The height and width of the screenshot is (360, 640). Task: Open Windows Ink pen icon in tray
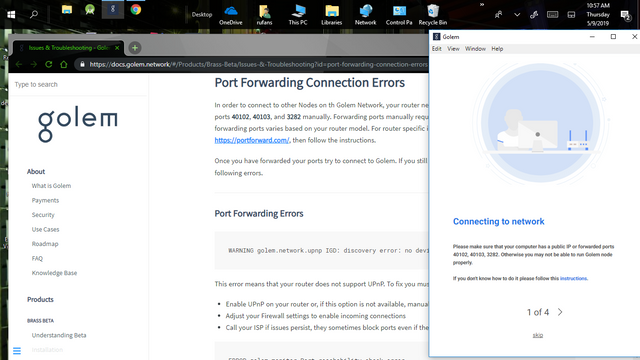(x=534, y=15)
